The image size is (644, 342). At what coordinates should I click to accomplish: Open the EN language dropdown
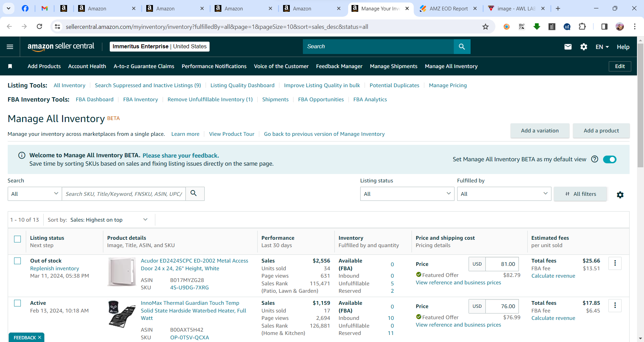point(602,47)
